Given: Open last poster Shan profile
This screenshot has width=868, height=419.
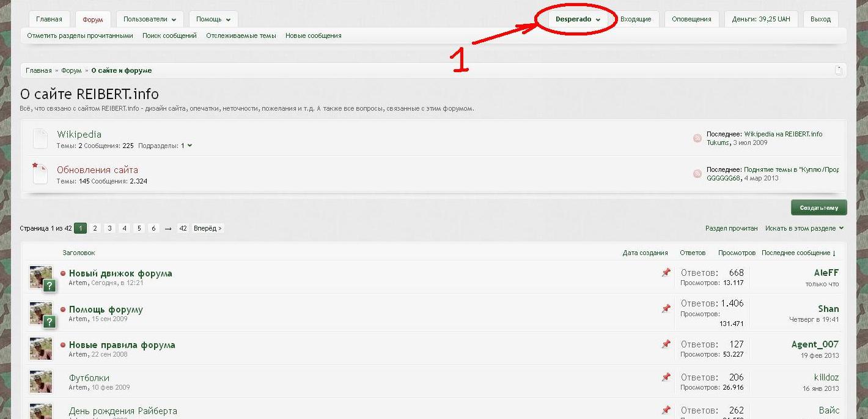Looking at the screenshot, I should coord(828,309).
